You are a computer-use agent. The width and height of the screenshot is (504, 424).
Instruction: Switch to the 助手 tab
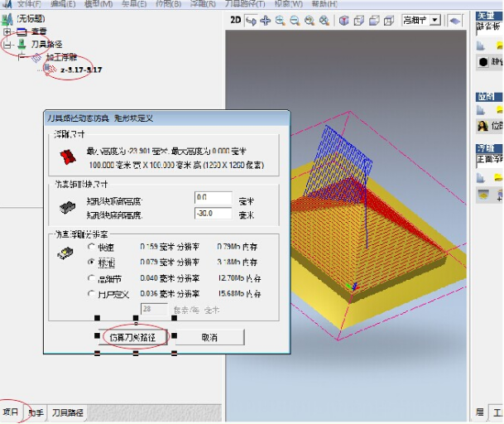point(36,412)
